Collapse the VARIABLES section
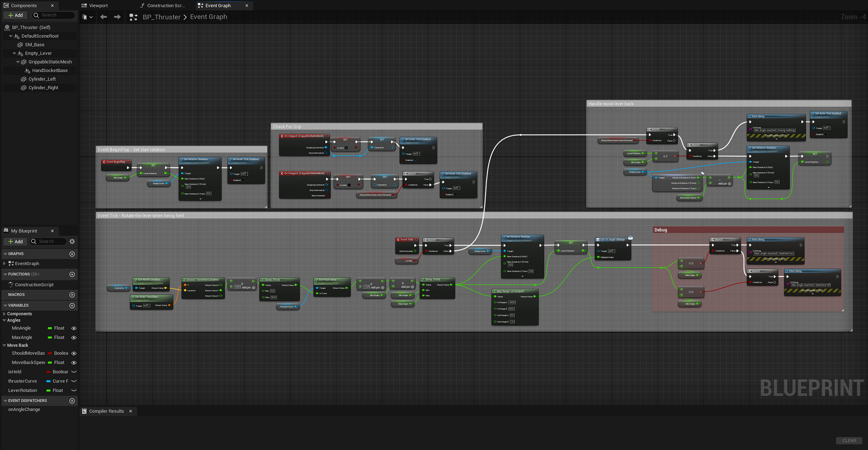This screenshot has height=450, width=868. coord(5,305)
